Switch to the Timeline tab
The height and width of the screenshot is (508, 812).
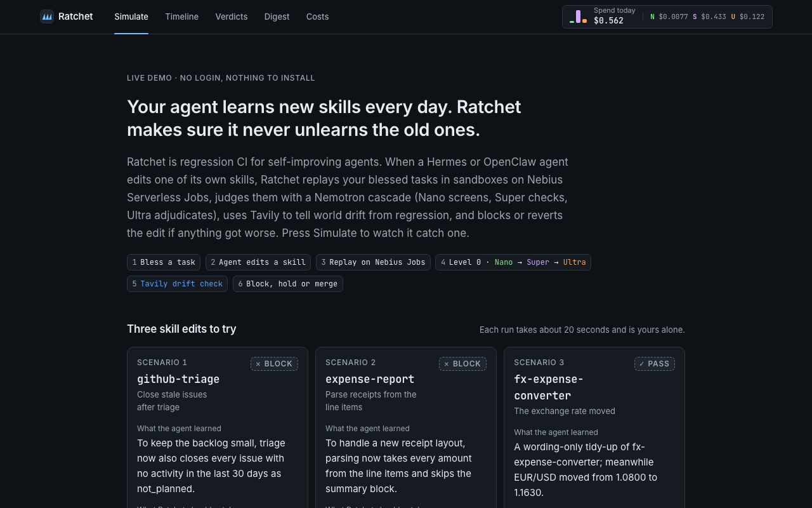point(182,17)
